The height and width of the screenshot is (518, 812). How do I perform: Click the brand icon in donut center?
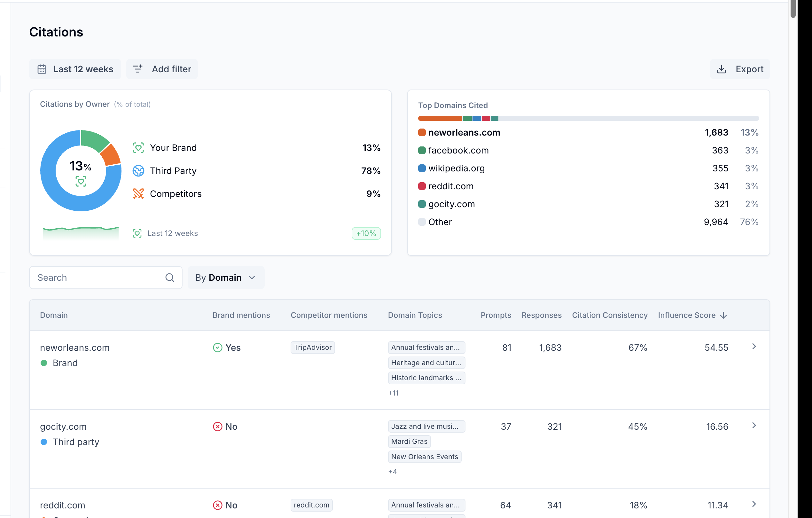[x=81, y=181]
